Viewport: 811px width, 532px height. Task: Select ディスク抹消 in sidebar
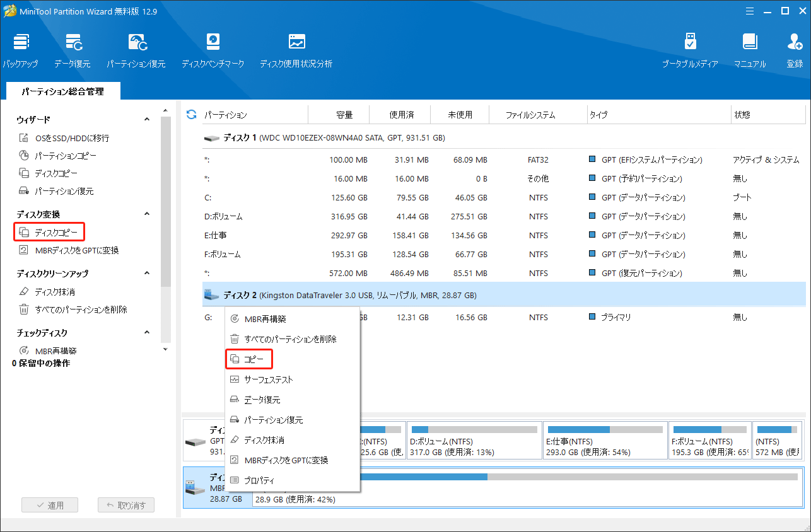[47, 292]
